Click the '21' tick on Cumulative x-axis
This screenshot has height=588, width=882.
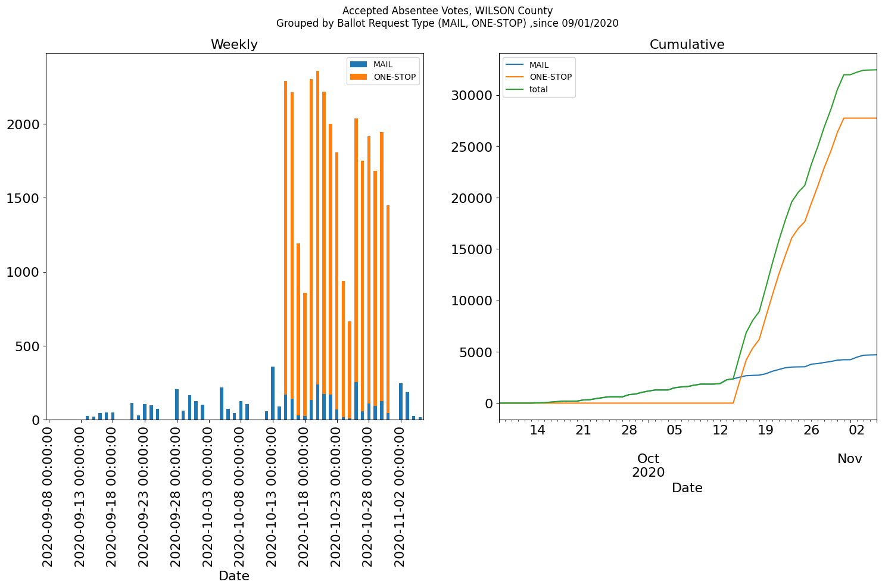(x=584, y=430)
